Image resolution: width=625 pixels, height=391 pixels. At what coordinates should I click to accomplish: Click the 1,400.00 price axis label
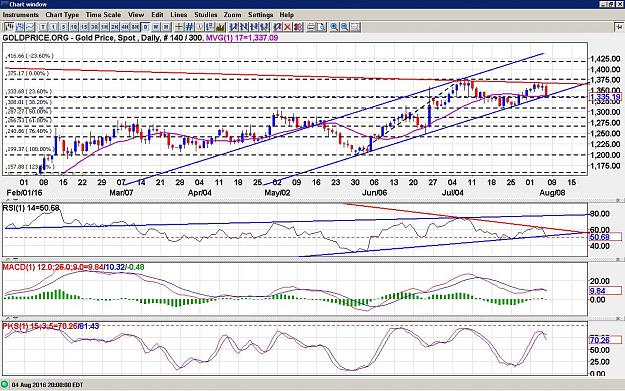[605, 69]
